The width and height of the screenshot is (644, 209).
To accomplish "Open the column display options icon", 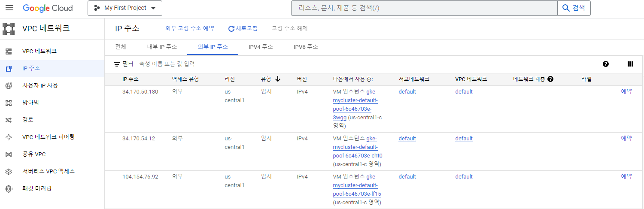I will 630,64.
